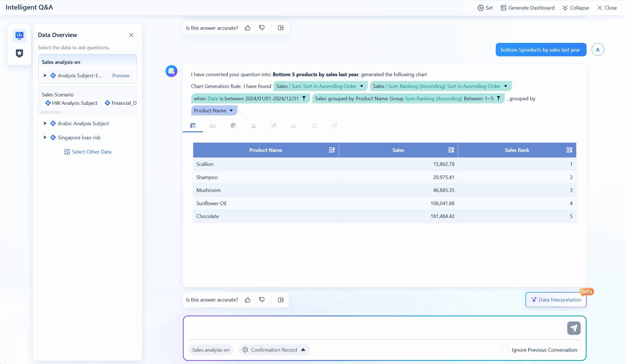Screen dimensions: 625x364
Task: Toggle the ranking Between 1~5 filter icon
Action: [499, 98]
